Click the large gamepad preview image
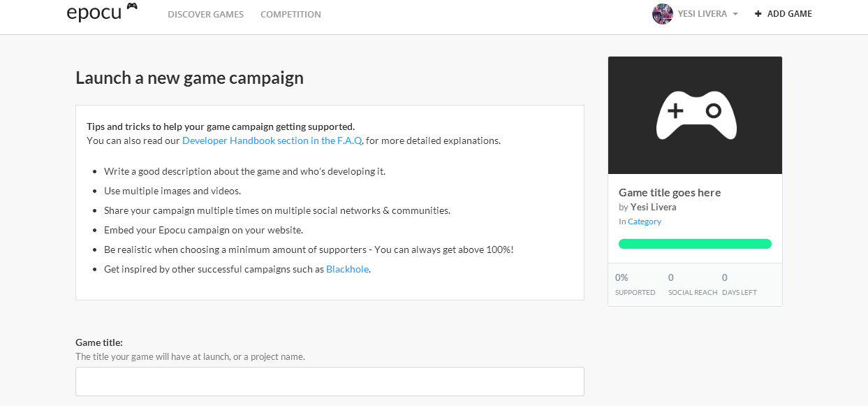This screenshot has width=868, height=406. (x=696, y=115)
